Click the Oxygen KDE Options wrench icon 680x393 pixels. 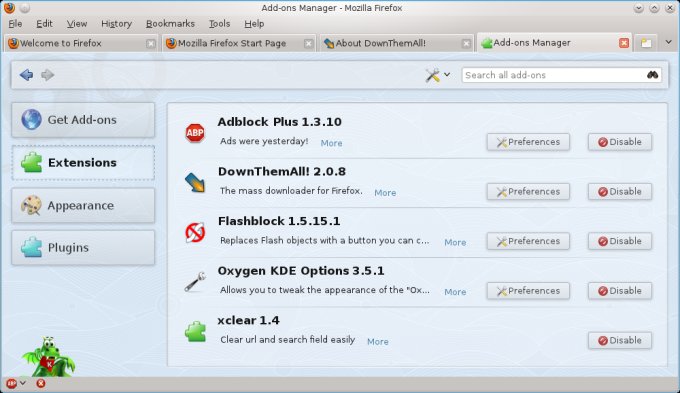click(195, 282)
